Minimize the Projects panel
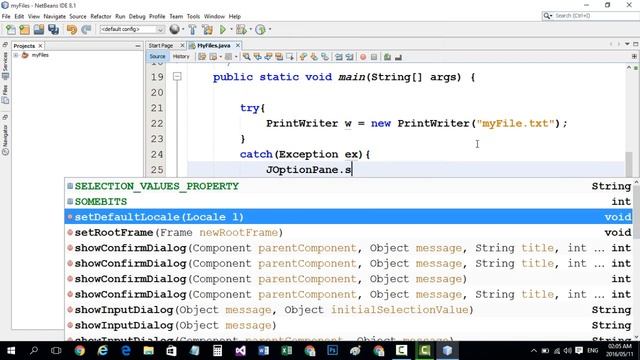640x360 pixels. [x=138, y=46]
